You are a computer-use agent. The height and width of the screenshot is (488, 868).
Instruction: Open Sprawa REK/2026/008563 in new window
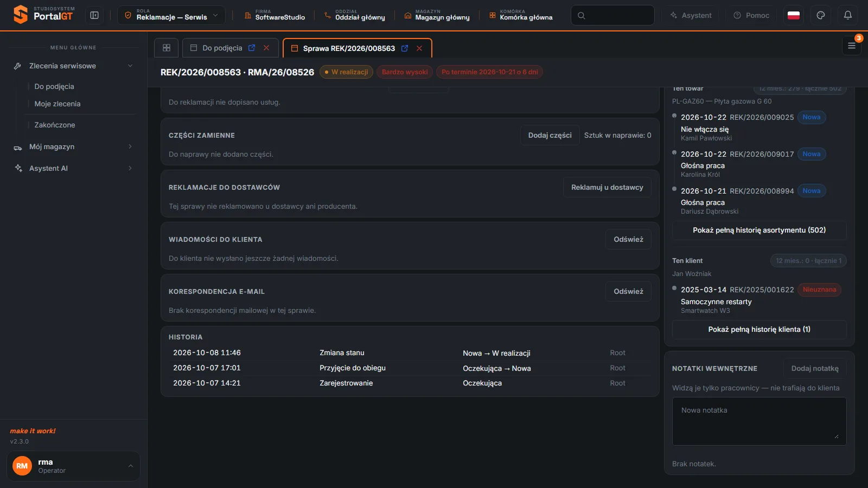coord(405,48)
